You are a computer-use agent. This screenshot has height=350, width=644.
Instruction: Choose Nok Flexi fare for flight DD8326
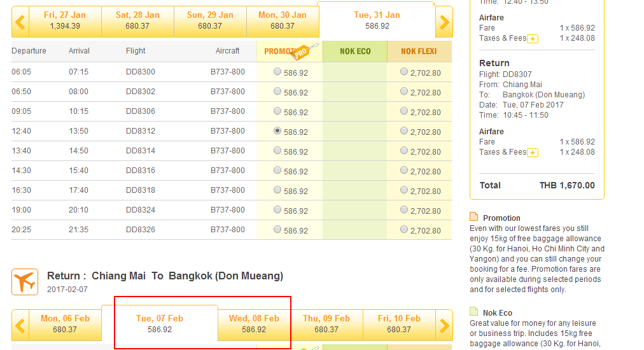click(x=404, y=229)
